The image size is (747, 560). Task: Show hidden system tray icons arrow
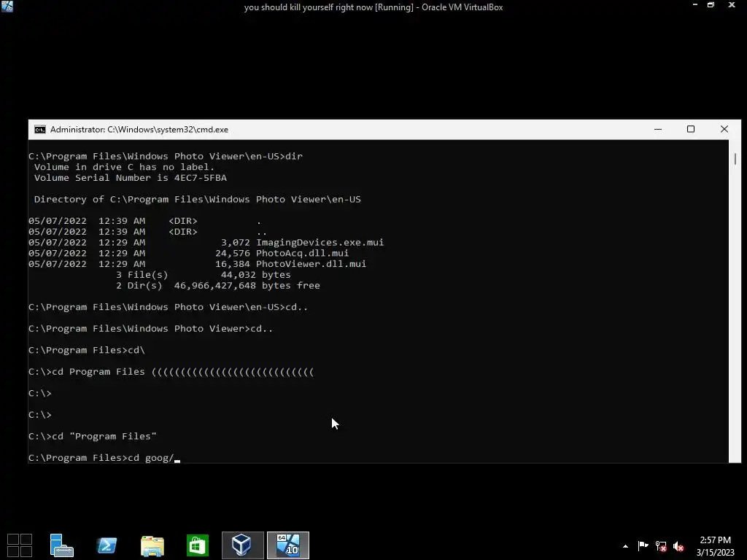625,546
